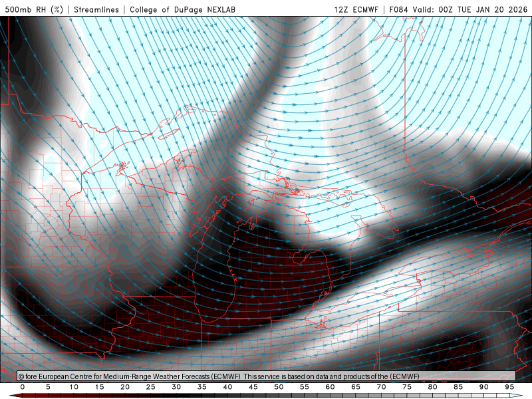Click the "500mb RH (%)" title text
This screenshot has height=399, width=532.
[x=34, y=9]
